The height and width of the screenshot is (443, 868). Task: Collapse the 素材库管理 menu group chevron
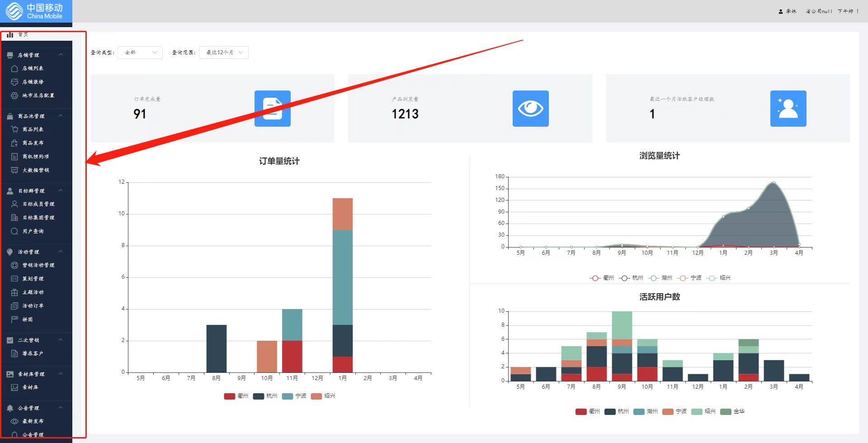point(61,374)
